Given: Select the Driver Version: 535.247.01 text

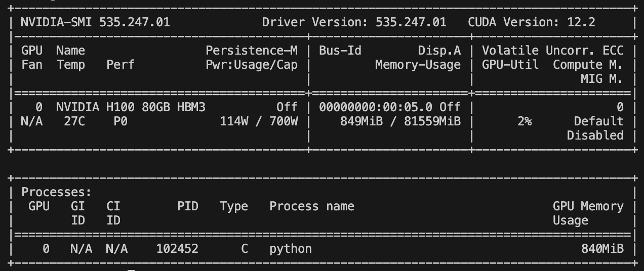Looking at the screenshot, I should [354, 22].
